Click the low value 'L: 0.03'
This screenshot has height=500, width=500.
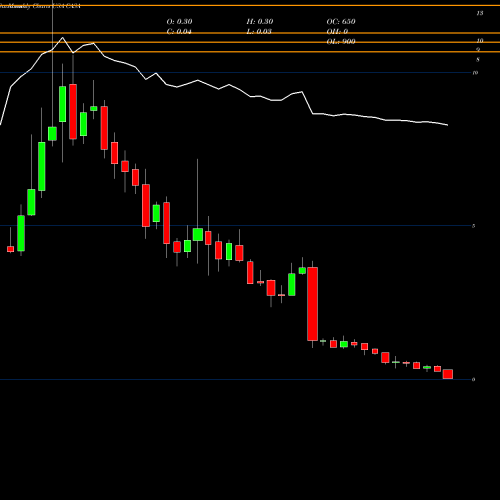point(259,32)
